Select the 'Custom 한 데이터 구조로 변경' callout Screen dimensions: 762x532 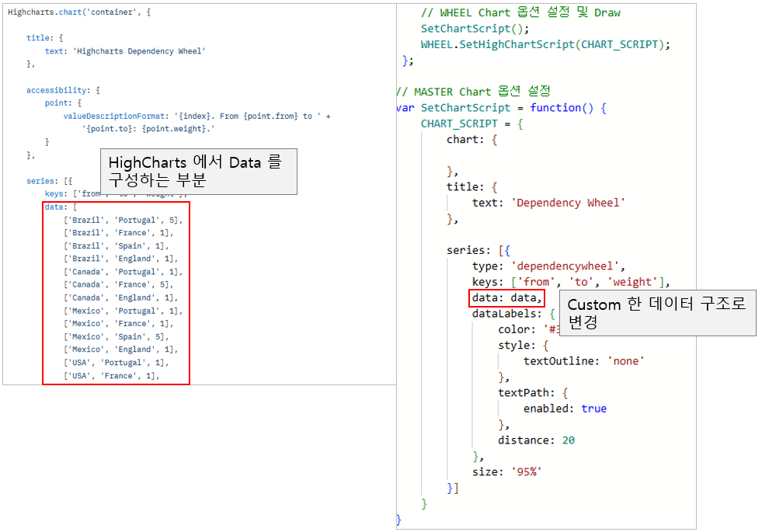click(656, 313)
